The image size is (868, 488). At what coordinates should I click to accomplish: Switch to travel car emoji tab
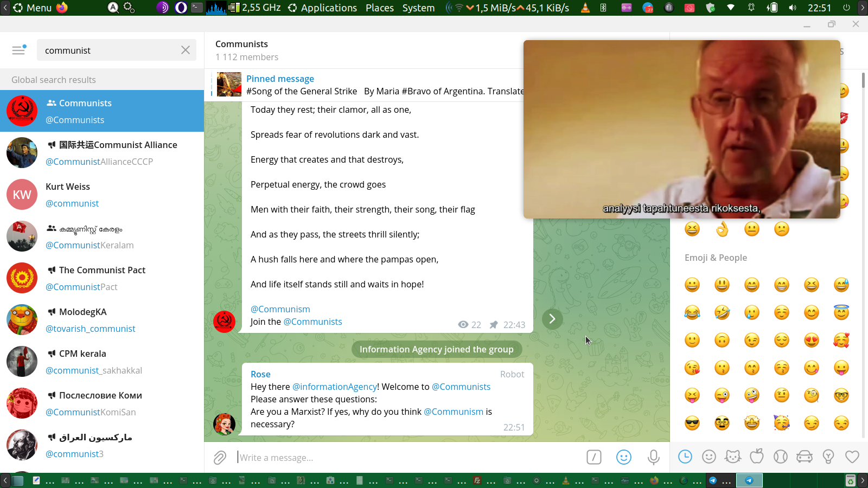805,457
